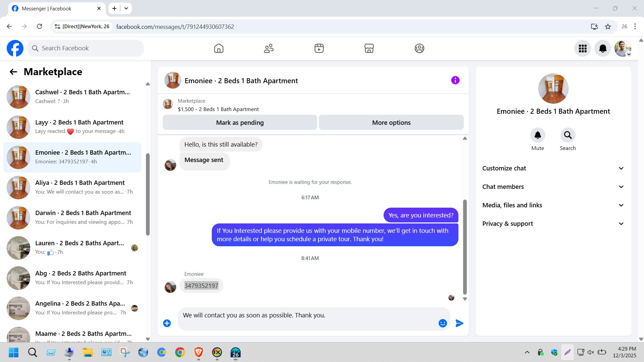Expand Customize chat section

click(553, 168)
